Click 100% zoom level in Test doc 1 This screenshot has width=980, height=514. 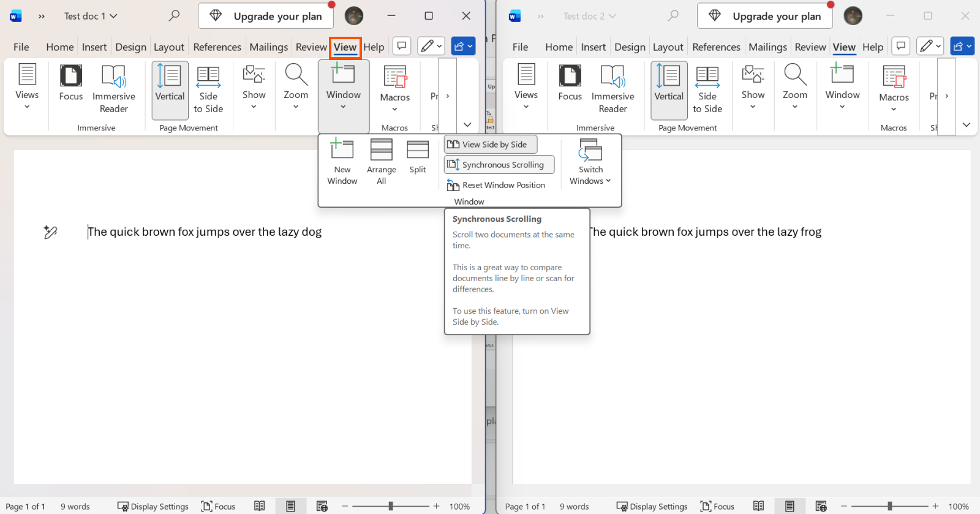459,507
